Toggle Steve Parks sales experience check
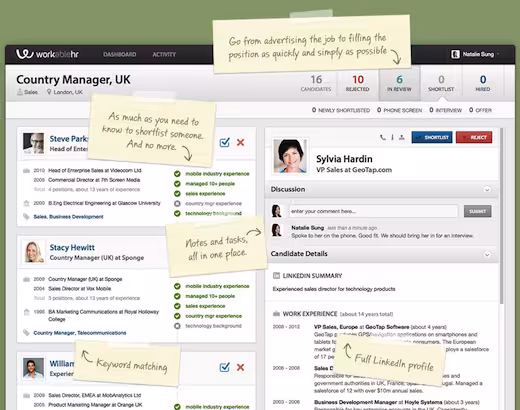 coord(177,194)
